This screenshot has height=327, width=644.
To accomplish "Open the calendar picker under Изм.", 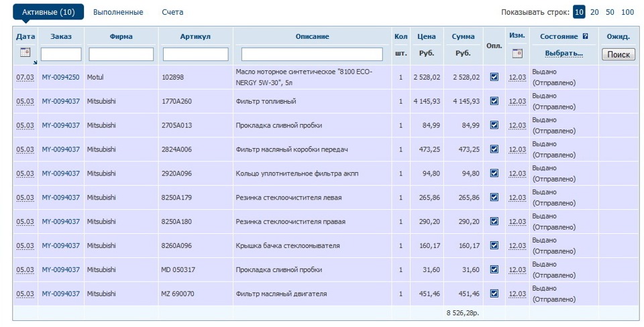I will click(x=517, y=53).
